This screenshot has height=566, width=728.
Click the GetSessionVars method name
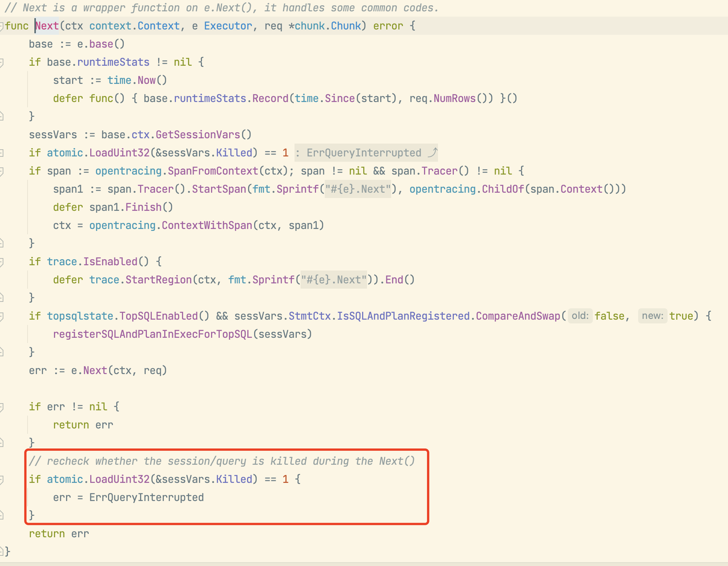[198, 135]
